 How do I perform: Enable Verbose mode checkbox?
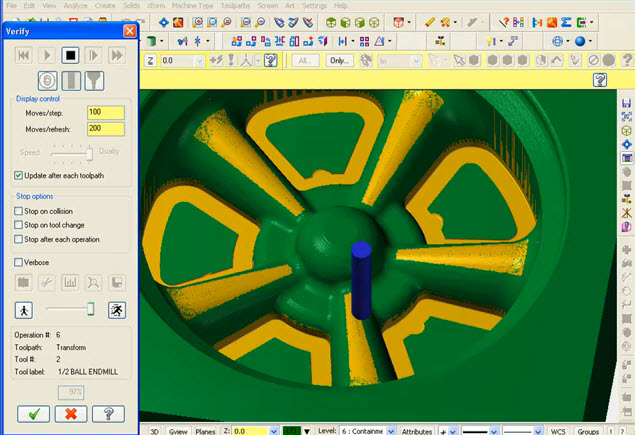click(18, 262)
